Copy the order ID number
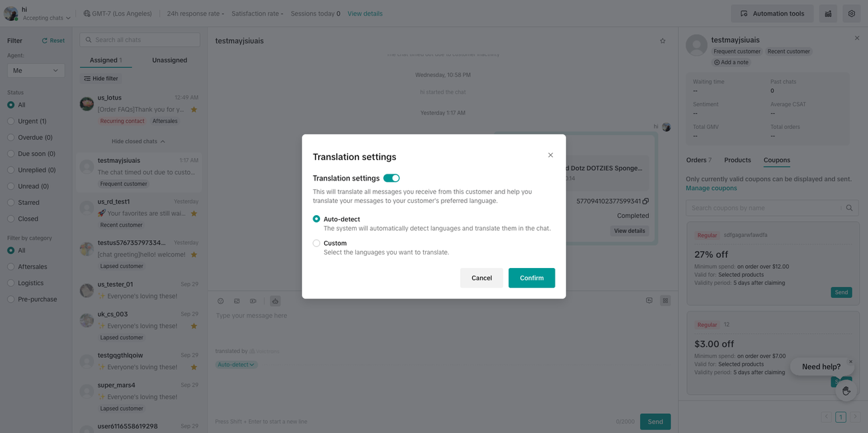Screen dimensions: 868x433 pyautogui.click(x=646, y=201)
